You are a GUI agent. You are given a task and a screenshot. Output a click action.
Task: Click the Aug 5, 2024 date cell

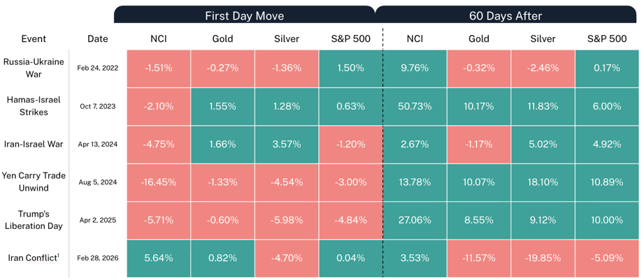coord(98,182)
